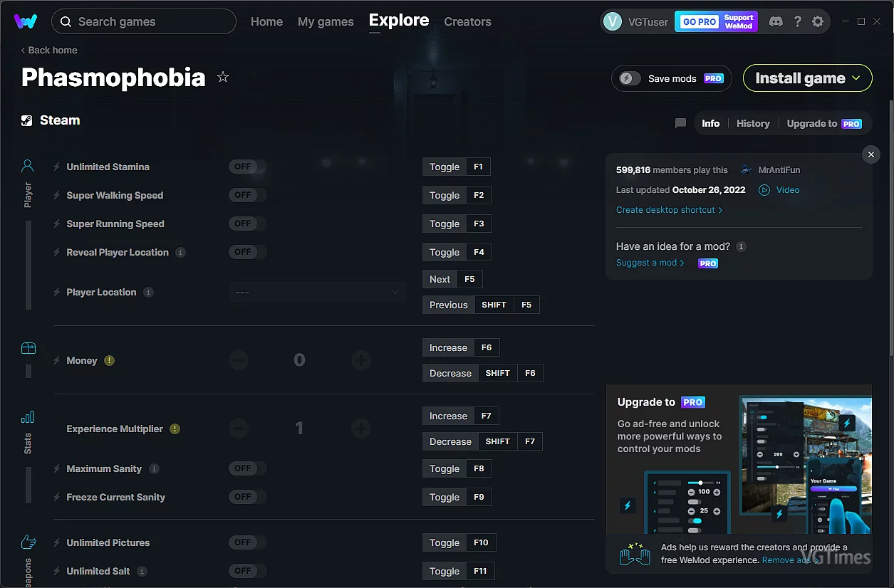The image size is (894, 588).
Task: Click the Support WeMod button
Action: click(x=739, y=21)
